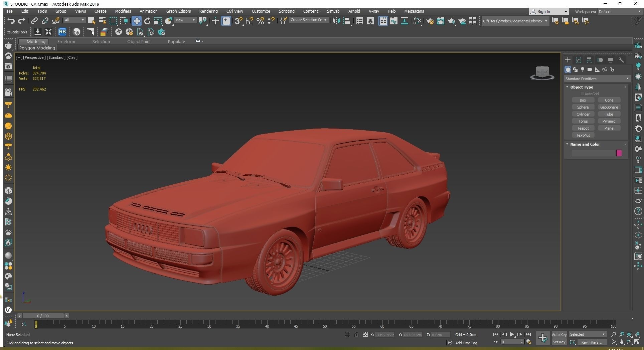Viewport: 644px width, 350px height.
Task: Open the Modify panel tab
Action: 579,60
